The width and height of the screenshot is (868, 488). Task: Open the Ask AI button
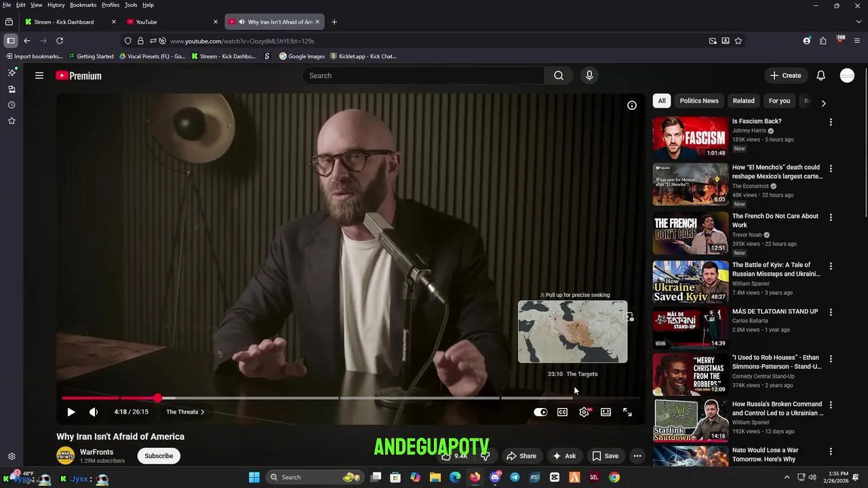tap(564, 456)
